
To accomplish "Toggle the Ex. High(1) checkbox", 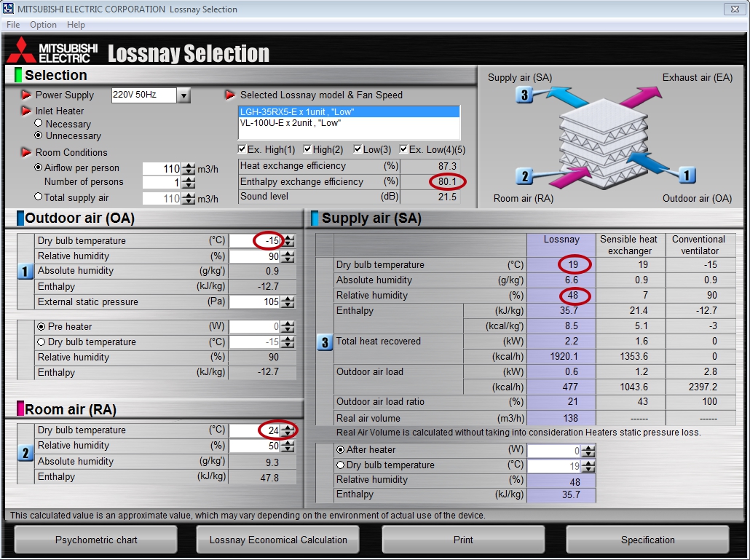I will coord(242,149).
